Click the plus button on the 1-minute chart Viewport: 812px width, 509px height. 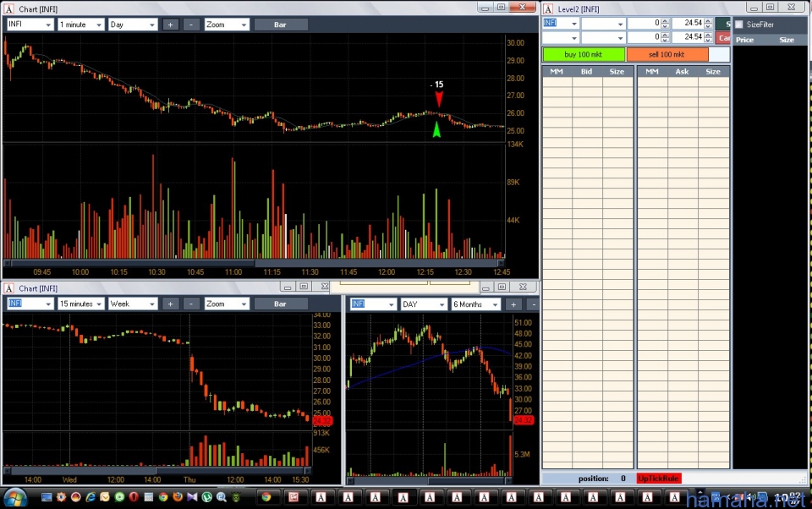[x=171, y=25]
